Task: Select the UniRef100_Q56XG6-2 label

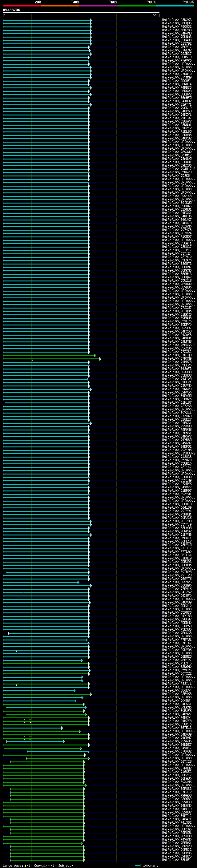Action: tap(179, 345)
